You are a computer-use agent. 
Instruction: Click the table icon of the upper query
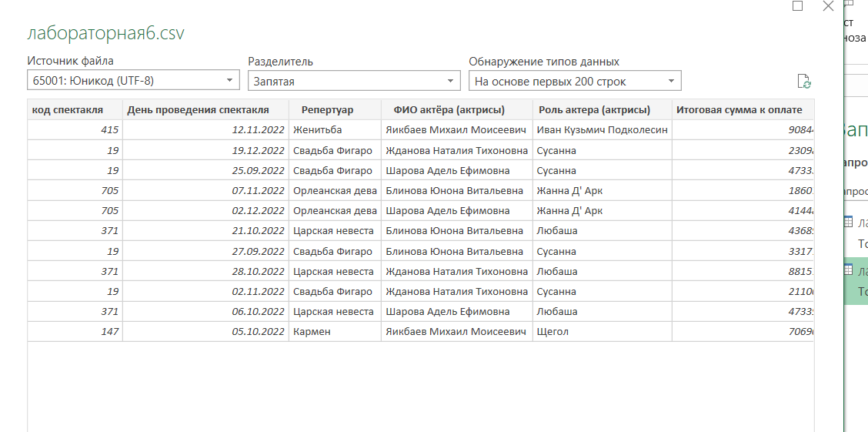point(847,222)
